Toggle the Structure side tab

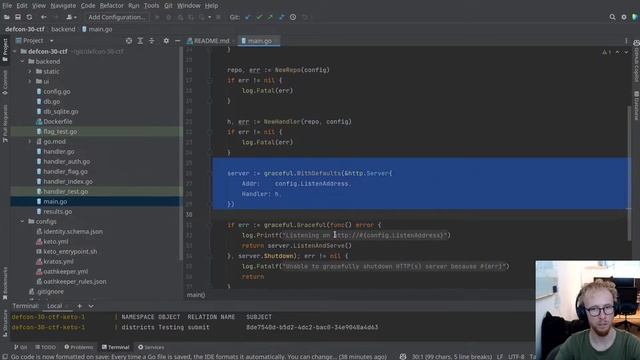click(x=5, y=323)
